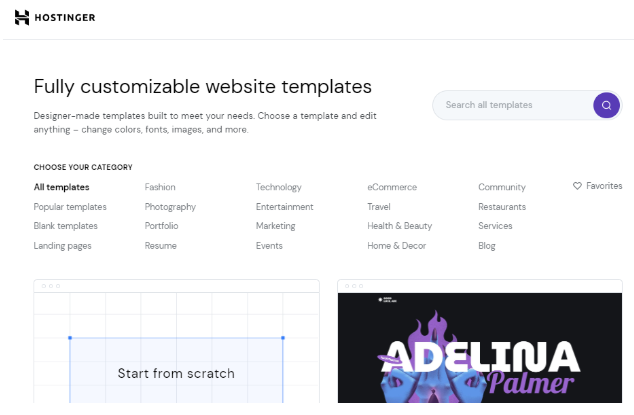View Resume templates

161,246
